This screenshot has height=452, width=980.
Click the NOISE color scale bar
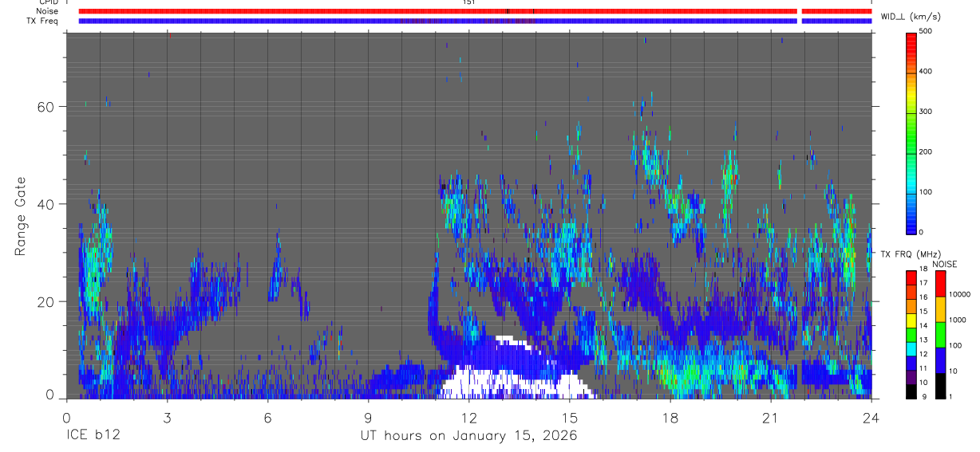940,334
